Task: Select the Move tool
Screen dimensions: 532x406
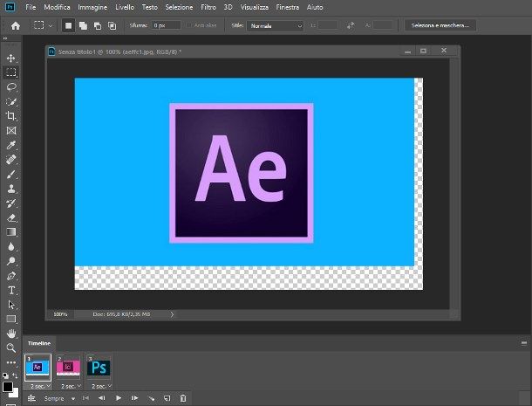Action: 10,58
